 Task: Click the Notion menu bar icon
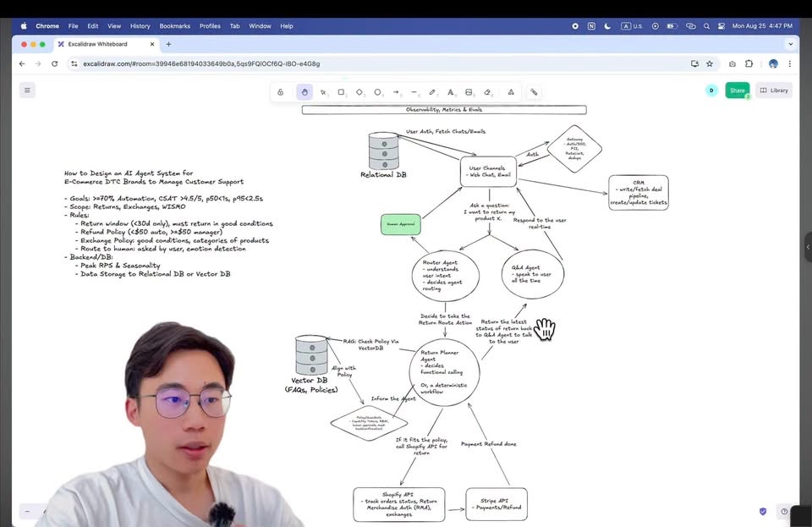point(591,26)
